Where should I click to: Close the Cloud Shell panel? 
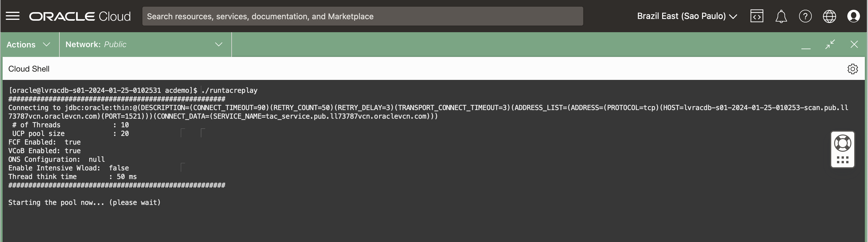coord(854,45)
